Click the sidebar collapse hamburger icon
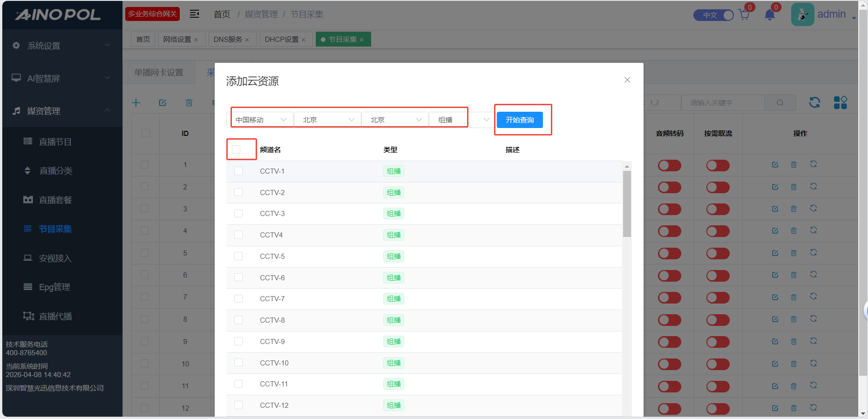 pyautogui.click(x=195, y=14)
